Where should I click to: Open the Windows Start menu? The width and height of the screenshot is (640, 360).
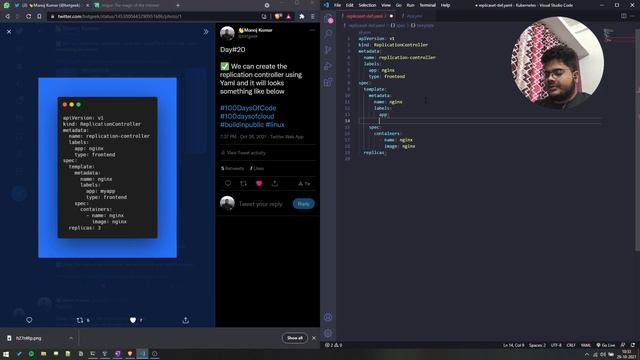tap(6, 354)
